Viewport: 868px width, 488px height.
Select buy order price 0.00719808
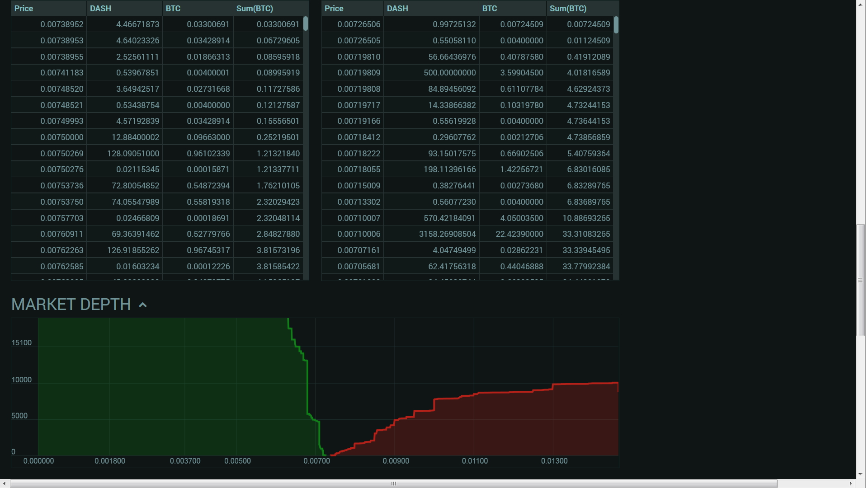click(359, 89)
